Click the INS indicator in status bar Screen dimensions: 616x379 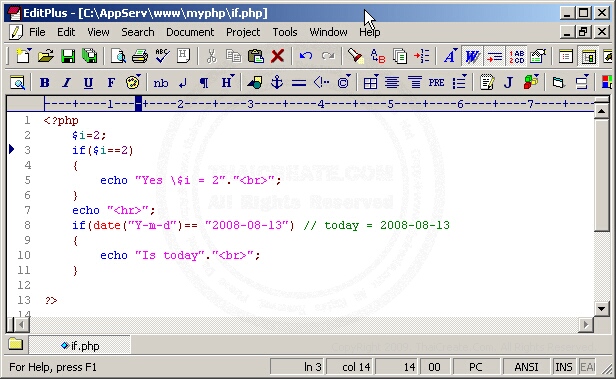[564, 367]
